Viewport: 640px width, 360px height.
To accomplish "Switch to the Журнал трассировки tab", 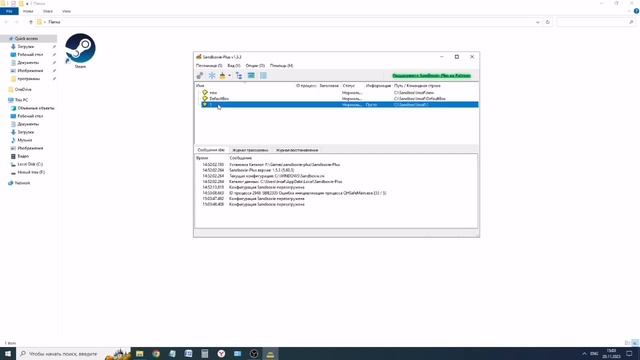I will (x=250, y=150).
